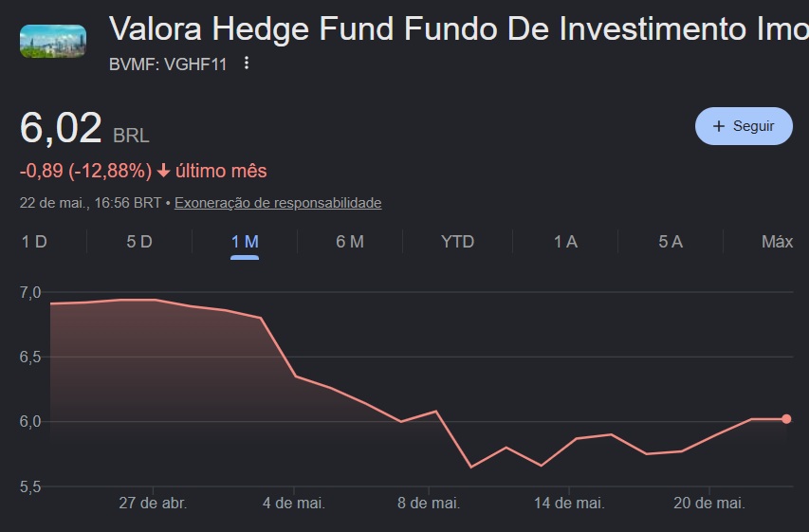Click the Seguir follow button

pos(744,126)
